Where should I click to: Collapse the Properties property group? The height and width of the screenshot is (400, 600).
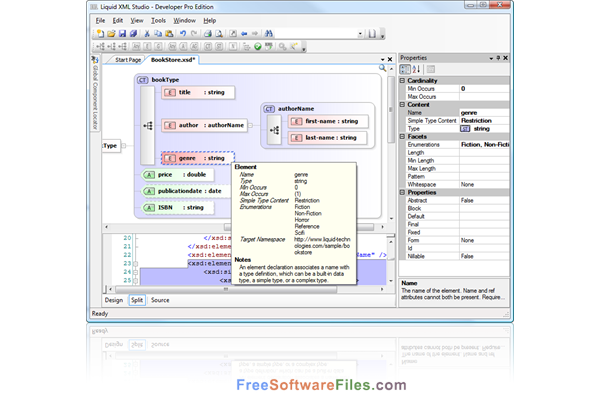tap(402, 192)
